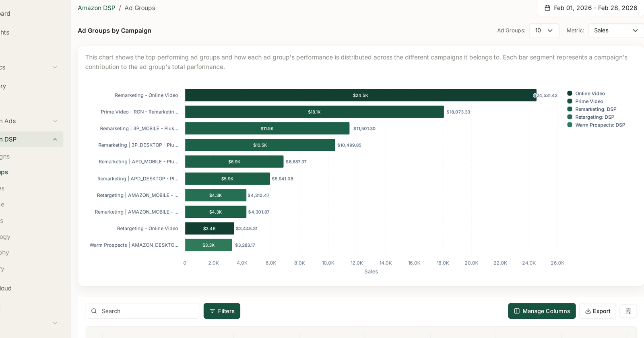Expand the sidebar chevron above Ads section

[x=55, y=67]
